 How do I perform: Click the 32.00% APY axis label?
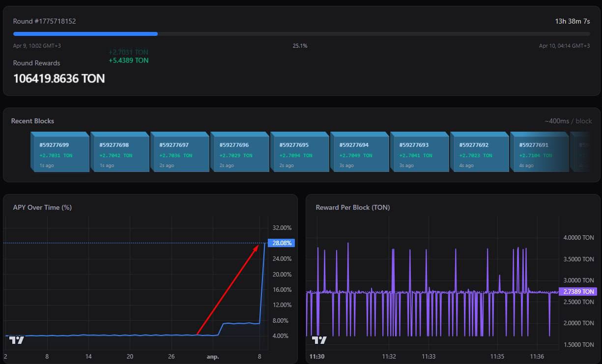[x=282, y=228]
